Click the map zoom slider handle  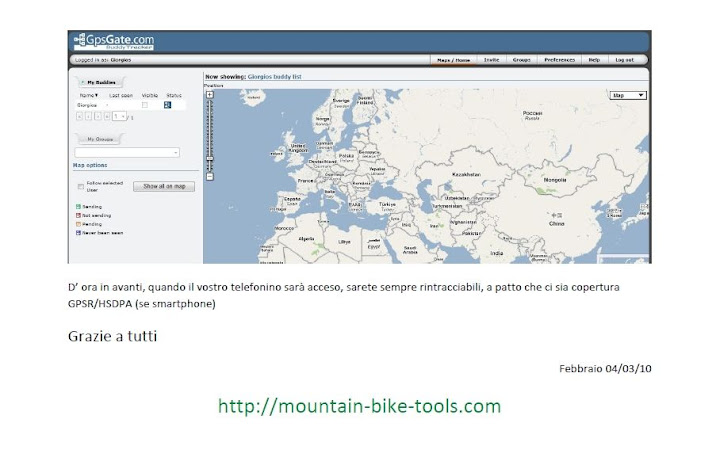210,159
